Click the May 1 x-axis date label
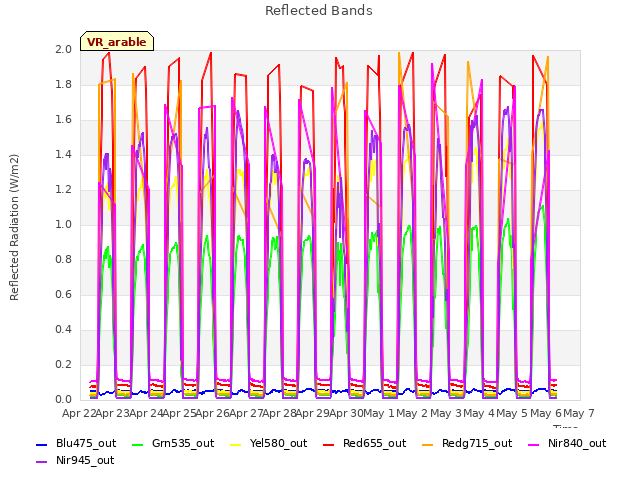Viewport: 640px width, 480px height. [378, 413]
